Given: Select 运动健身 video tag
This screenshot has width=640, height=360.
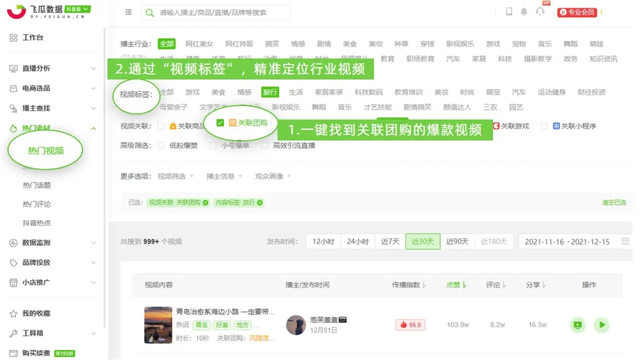Looking at the screenshot, I should 551,92.
